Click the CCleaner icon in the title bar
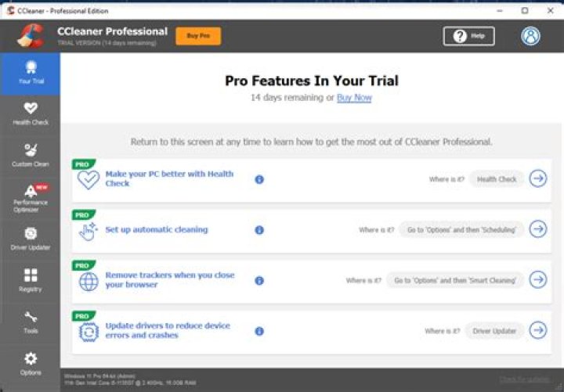This screenshot has height=392, width=564. [x=11, y=10]
